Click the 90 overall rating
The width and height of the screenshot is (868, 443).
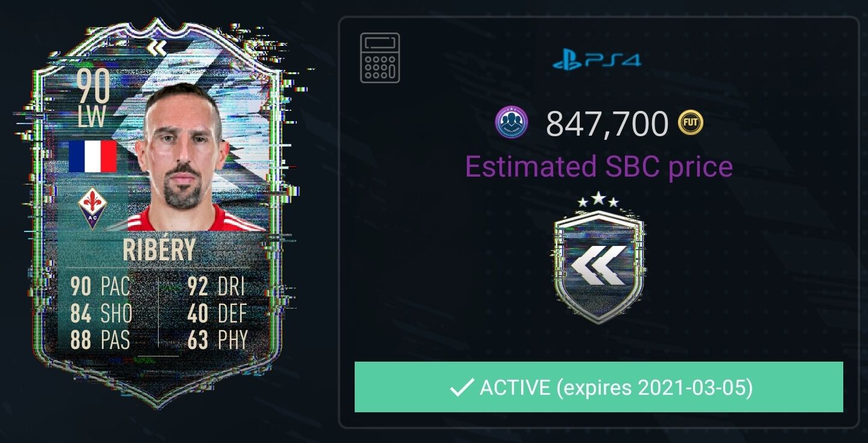pyautogui.click(x=93, y=87)
